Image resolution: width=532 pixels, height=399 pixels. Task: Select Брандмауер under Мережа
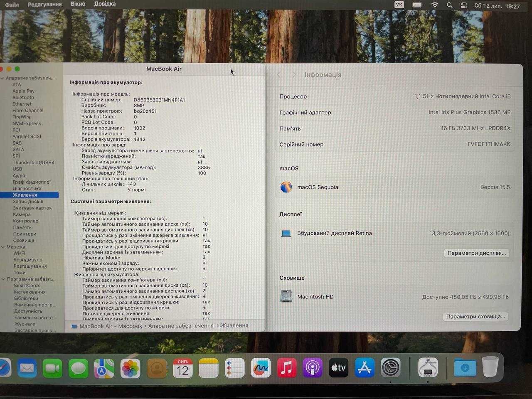click(x=28, y=260)
